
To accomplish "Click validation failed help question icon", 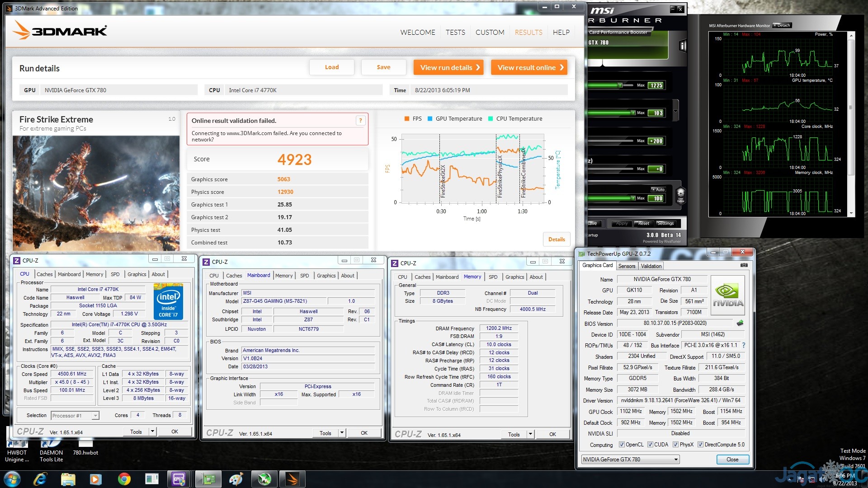I will [x=360, y=120].
